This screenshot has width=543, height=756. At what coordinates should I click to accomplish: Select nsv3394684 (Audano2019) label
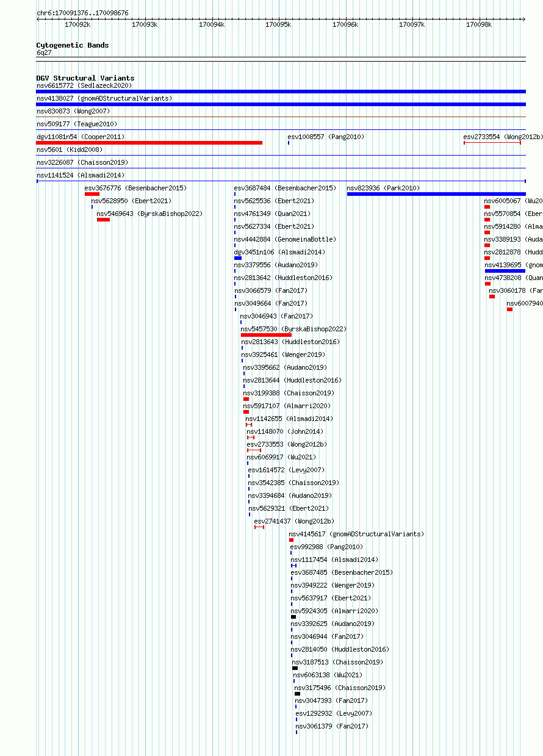click(290, 495)
